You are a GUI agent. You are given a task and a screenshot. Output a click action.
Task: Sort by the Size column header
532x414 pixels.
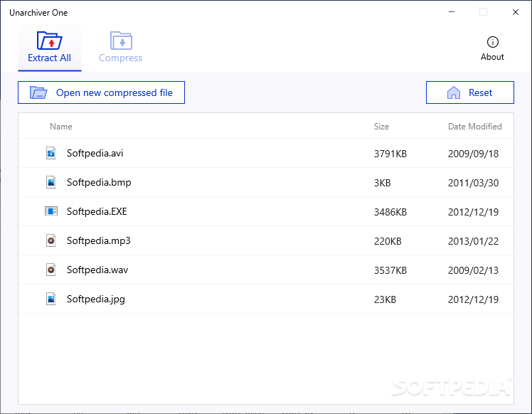[x=381, y=126]
